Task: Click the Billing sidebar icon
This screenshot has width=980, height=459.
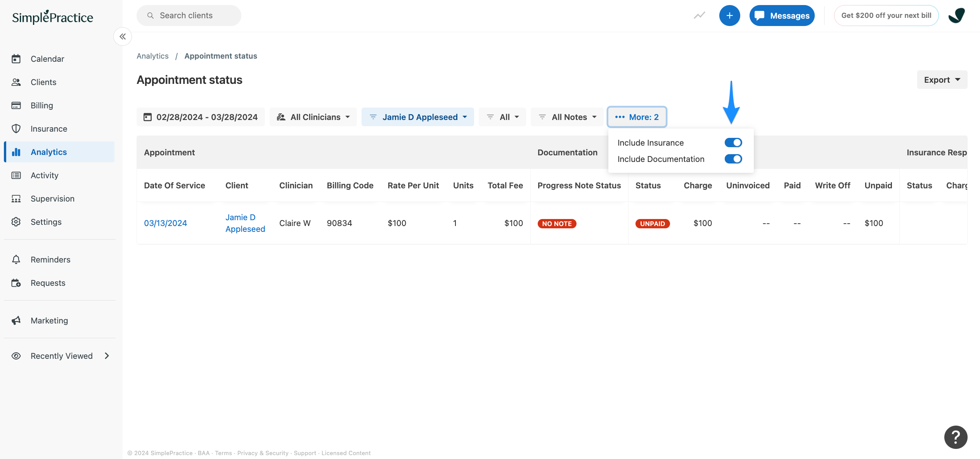Action: 16,105
